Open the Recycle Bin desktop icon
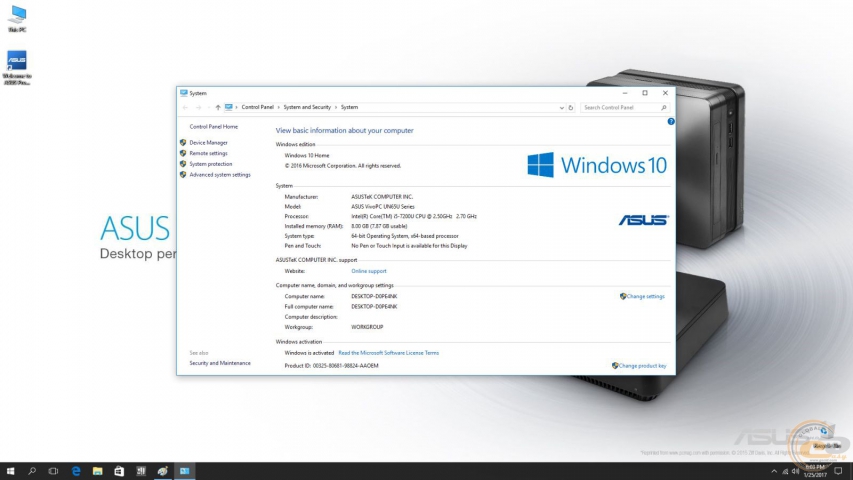 pos(827,437)
